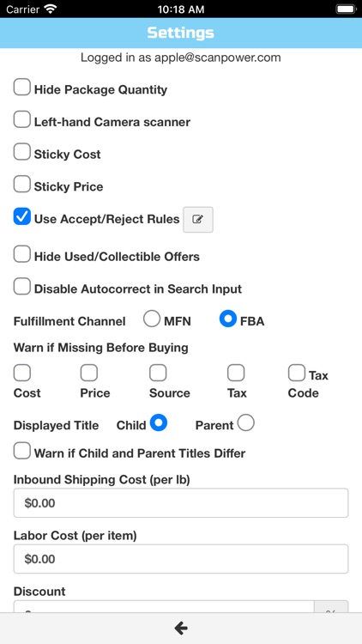Tick Hide Used/Collectible Offers

[21, 254]
